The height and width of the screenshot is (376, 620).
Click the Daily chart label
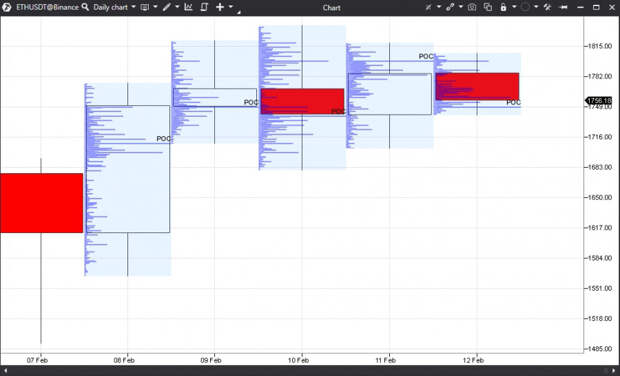click(110, 7)
